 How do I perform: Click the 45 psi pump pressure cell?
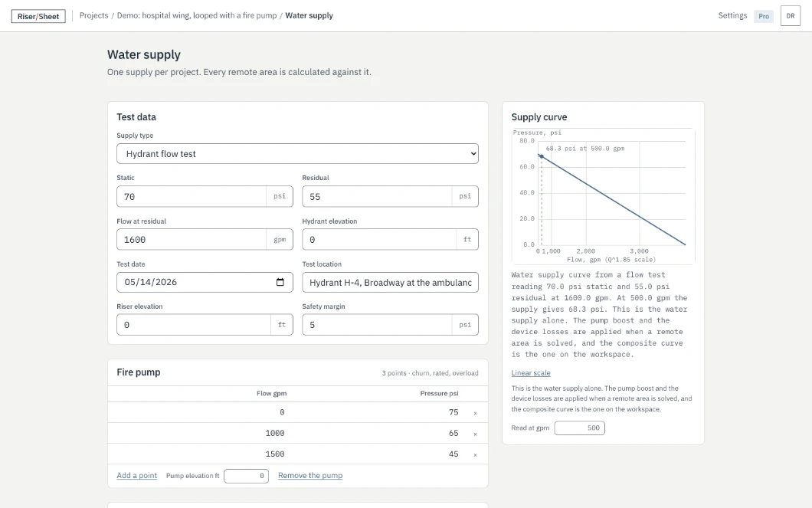pyautogui.click(x=453, y=454)
